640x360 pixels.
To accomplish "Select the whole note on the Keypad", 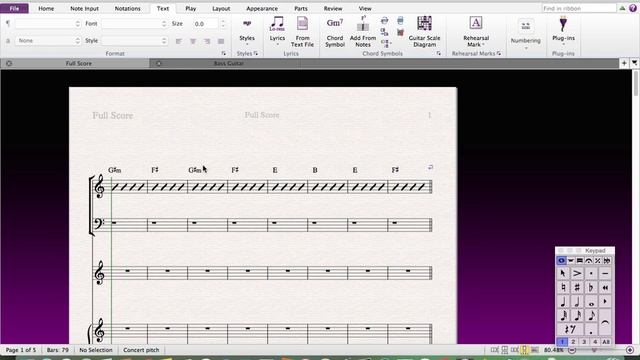I will tap(591, 302).
